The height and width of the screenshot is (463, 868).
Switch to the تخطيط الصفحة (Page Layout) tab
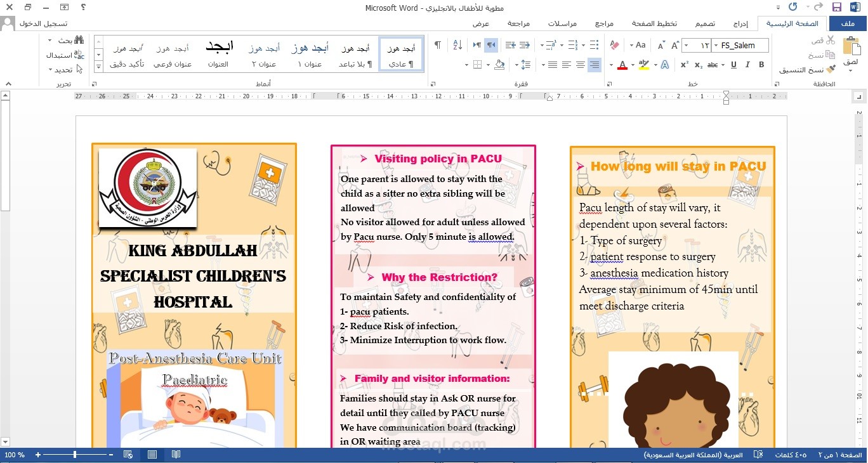click(x=654, y=23)
